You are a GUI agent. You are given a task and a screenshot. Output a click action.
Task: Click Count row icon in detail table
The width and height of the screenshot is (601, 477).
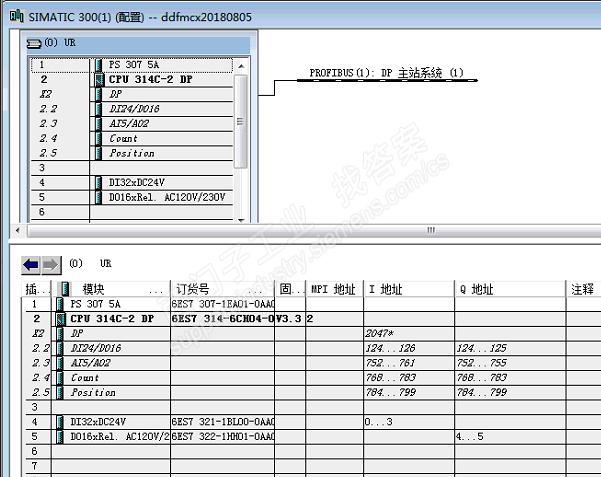point(60,378)
